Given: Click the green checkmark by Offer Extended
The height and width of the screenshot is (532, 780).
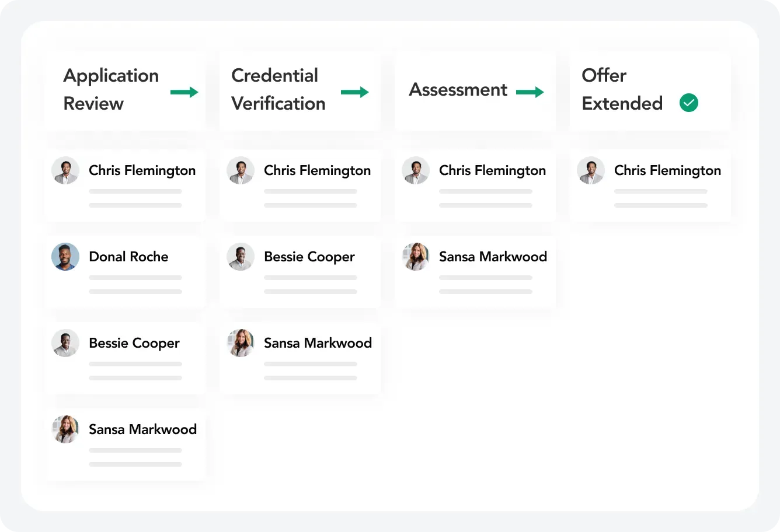Looking at the screenshot, I should click(689, 103).
